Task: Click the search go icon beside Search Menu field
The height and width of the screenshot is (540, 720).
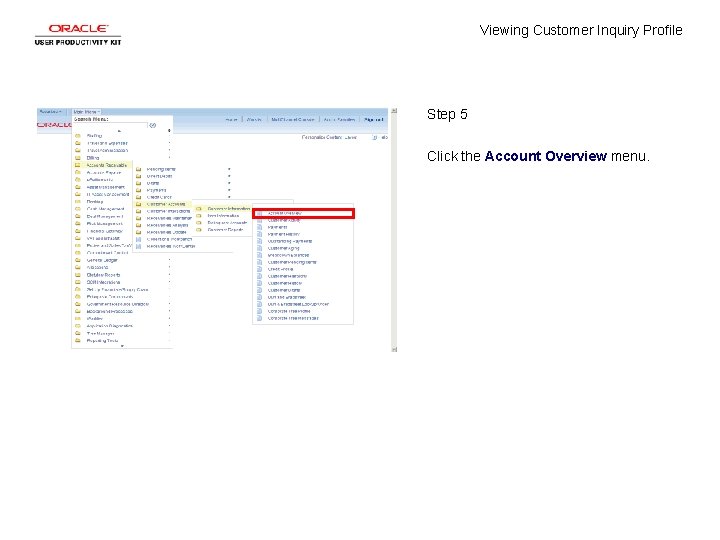Action: [153, 125]
